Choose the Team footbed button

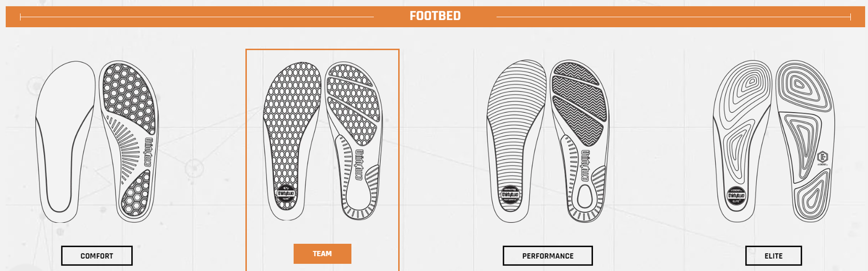pos(322,254)
